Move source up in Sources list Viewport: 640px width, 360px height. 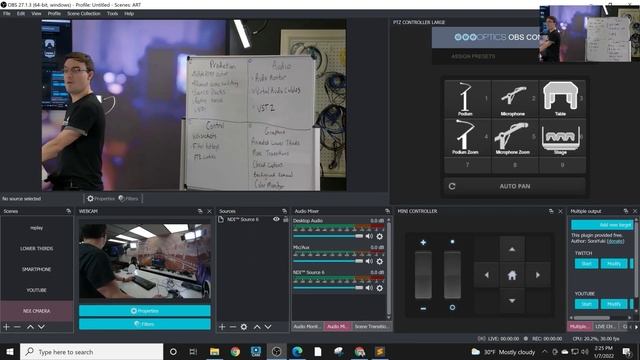coord(257,327)
